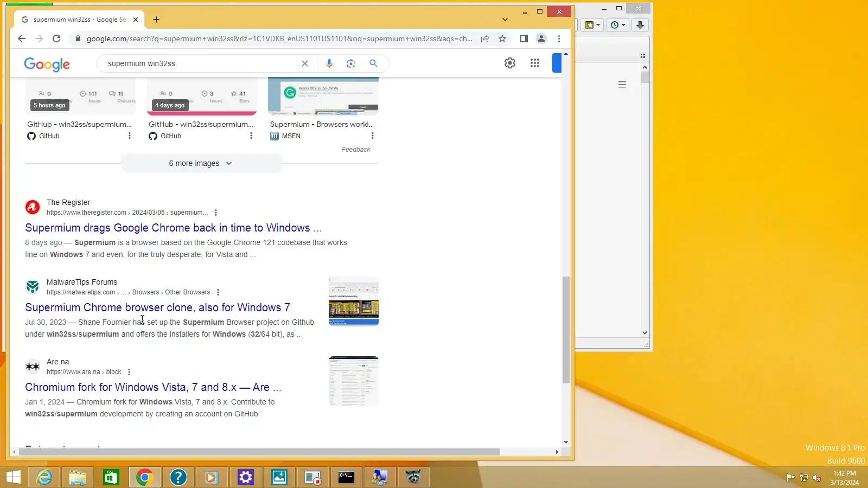This screenshot has height=488, width=868.
Task: Open Help and Tips on the taskbar
Action: click(178, 477)
